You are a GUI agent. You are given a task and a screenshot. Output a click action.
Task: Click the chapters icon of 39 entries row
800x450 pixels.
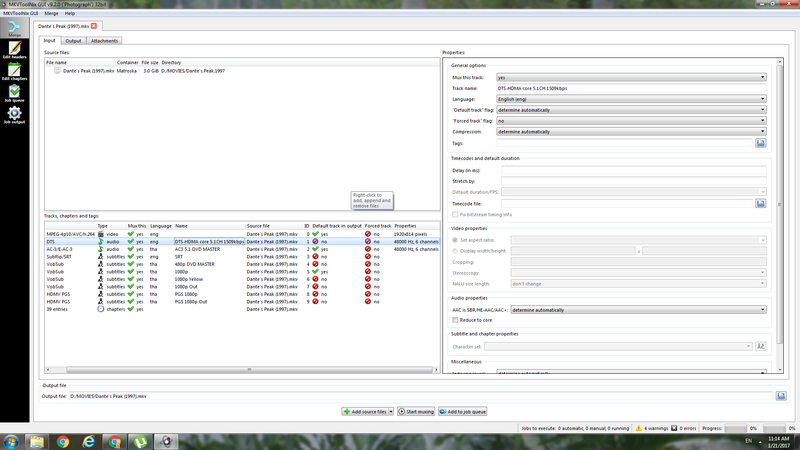[x=101, y=309]
